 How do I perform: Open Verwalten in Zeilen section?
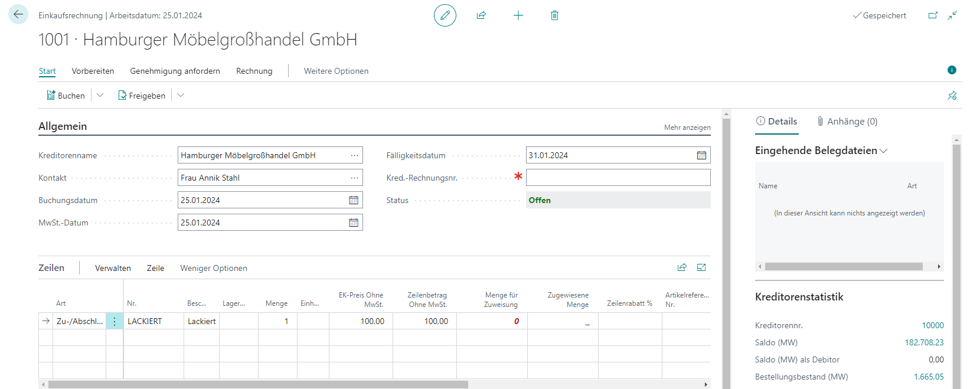113,268
